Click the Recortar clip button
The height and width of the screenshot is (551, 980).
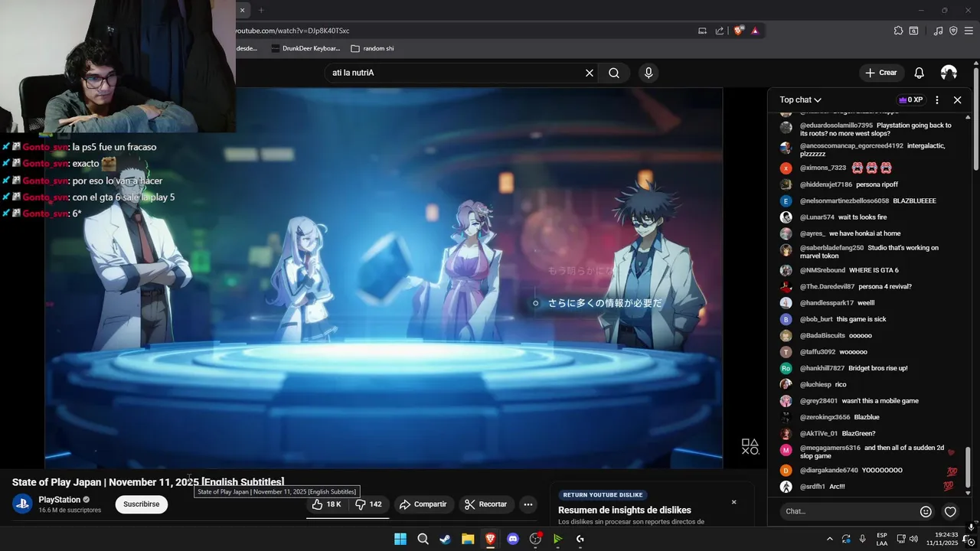click(485, 504)
